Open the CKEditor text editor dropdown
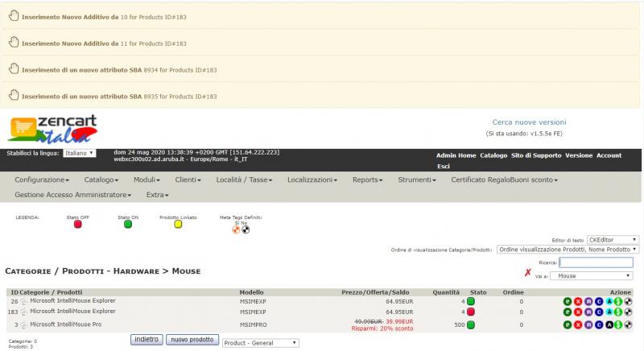 [613, 240]
